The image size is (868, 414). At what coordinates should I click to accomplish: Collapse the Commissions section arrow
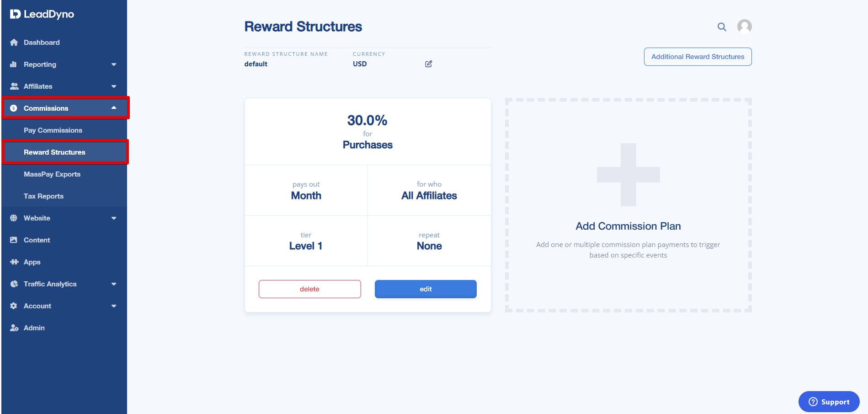(114, 108)
